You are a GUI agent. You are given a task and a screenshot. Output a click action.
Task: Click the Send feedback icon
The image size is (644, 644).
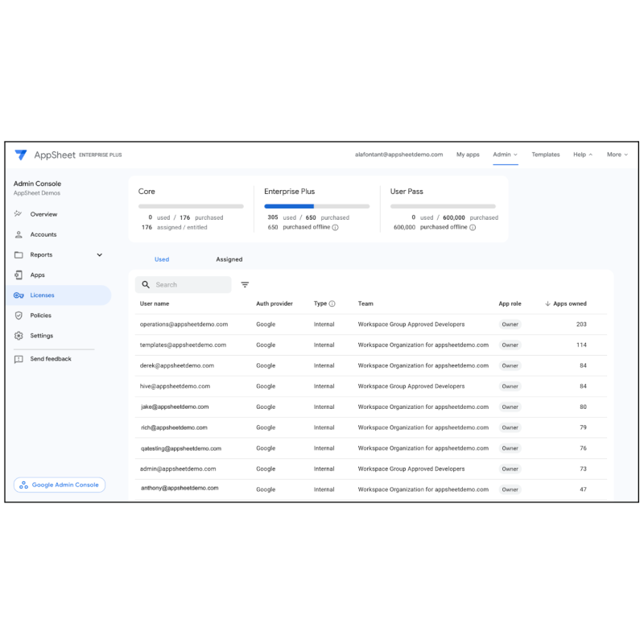click(x=19, y=359)
